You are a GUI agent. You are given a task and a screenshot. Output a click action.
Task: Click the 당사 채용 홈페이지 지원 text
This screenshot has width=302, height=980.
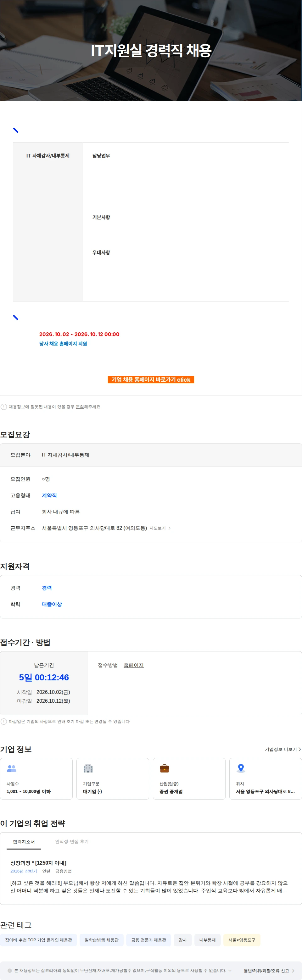click(x=63, y=344)
